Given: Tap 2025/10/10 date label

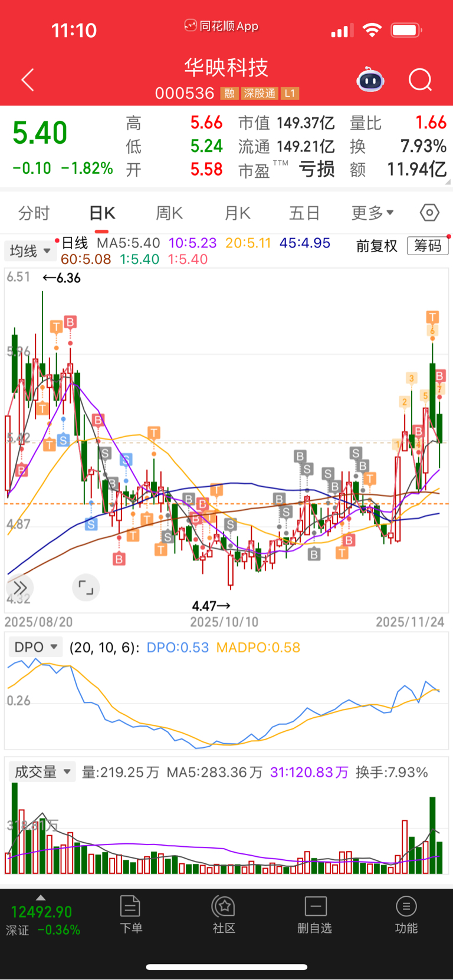Looking at the screenshot, I should (224, 622).
